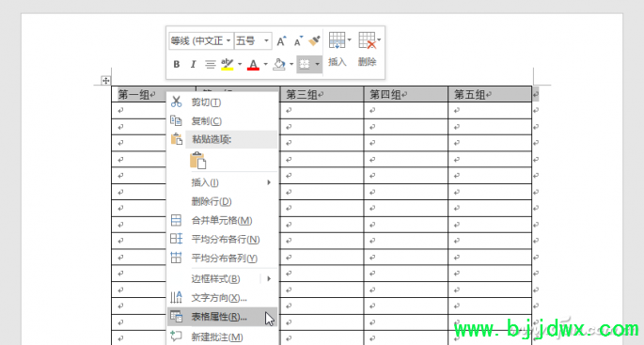Screen dimensions: 644x345
Task: Select 合并单元格(M) menu entry
Action: [222, 221]
